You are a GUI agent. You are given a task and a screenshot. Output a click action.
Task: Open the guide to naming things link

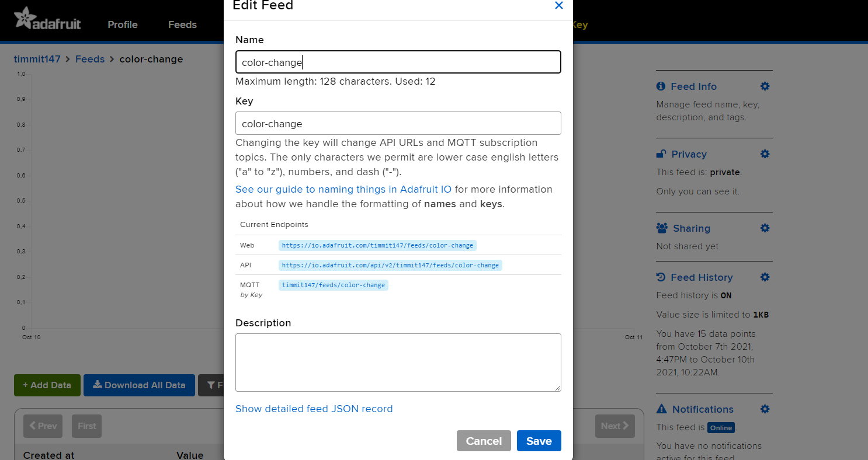(343, 189)
